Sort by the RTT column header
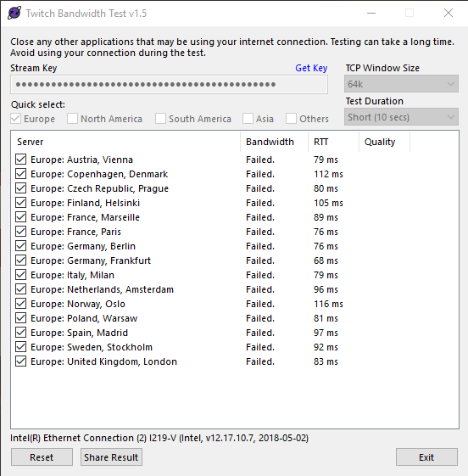This screenshot has height=476, width=468. [x=334, y=142]
